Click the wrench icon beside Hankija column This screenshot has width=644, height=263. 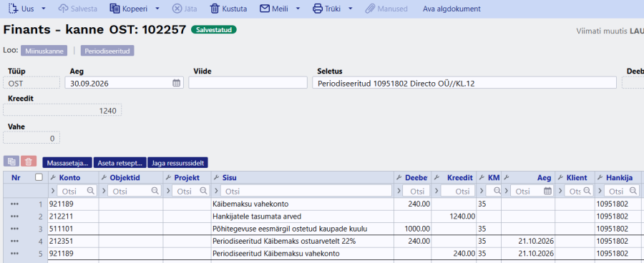pyautogui.click(x=600, y=178)
